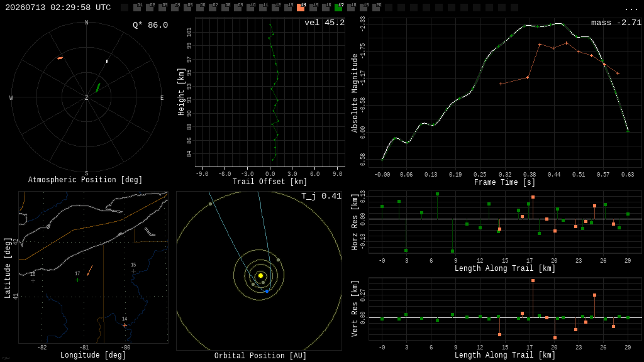This screenshot has height=362, width=644.
Task: Toggle station box 19 in top bar
Action: coord(364,8)
